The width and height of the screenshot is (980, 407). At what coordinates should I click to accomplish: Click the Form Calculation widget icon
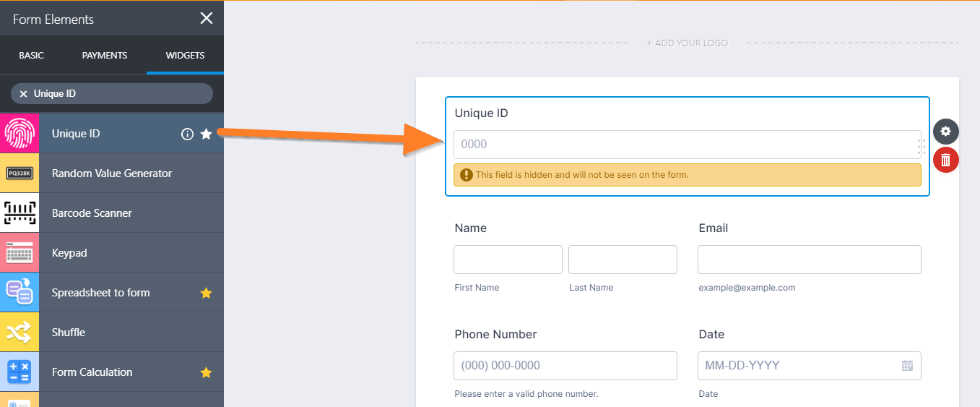[19, 372]
